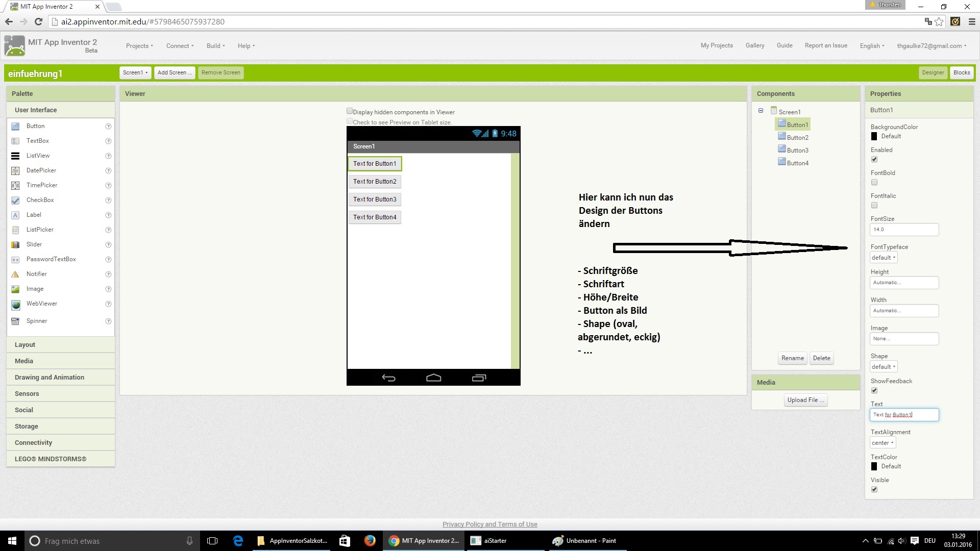Viewport: 980px width, 551px height.
Task: Open help for Button component
Action: point(108,126)
